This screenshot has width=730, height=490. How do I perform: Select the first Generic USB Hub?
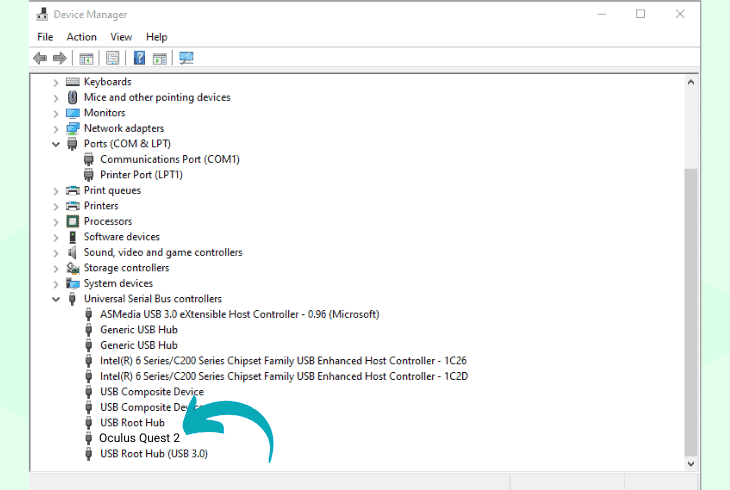coord(139,330)
